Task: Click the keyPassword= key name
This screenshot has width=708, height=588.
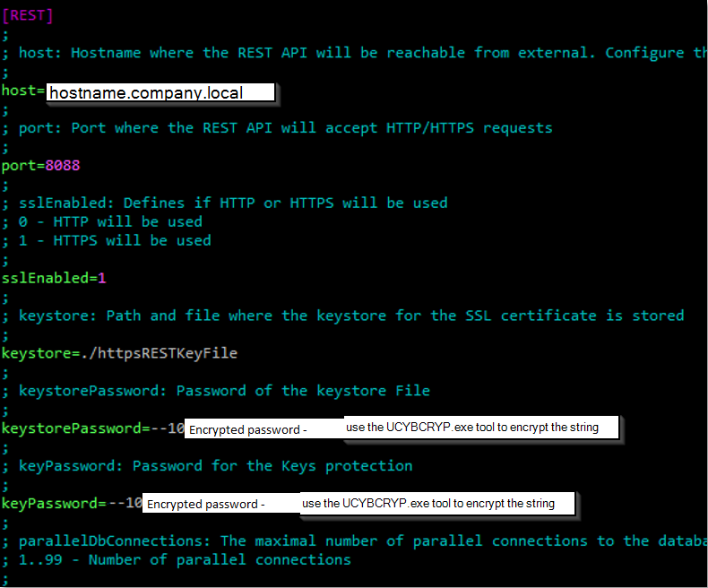Action: [52, 504]
